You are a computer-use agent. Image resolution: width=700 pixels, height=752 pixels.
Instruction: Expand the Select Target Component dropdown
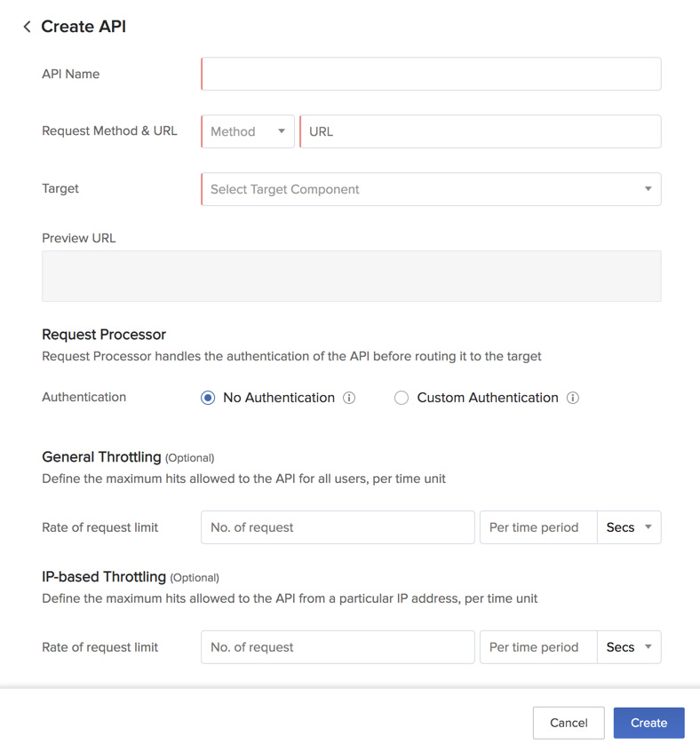point(431,189)
